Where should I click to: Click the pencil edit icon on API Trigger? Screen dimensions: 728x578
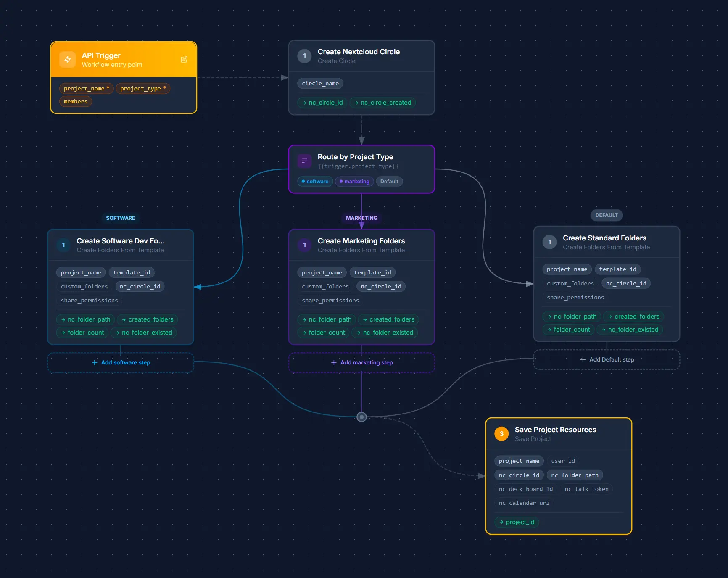click(x=184, y=60)
